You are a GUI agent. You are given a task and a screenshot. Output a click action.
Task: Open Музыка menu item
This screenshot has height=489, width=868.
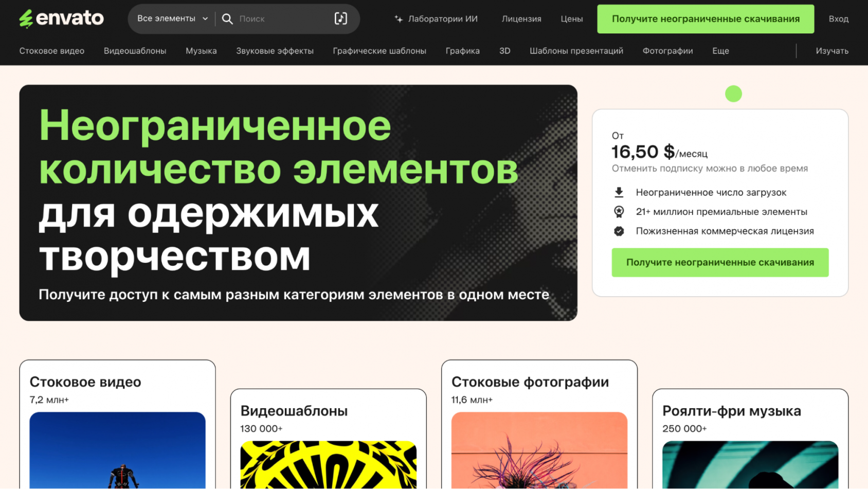201,51
